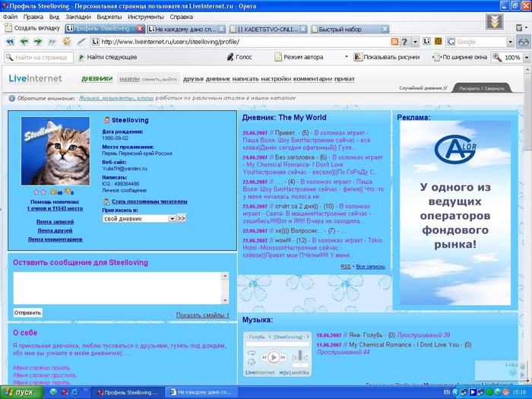Open the Виджеты menu
The height and width of the screenshot is (399, 532).
coord(109,17)
